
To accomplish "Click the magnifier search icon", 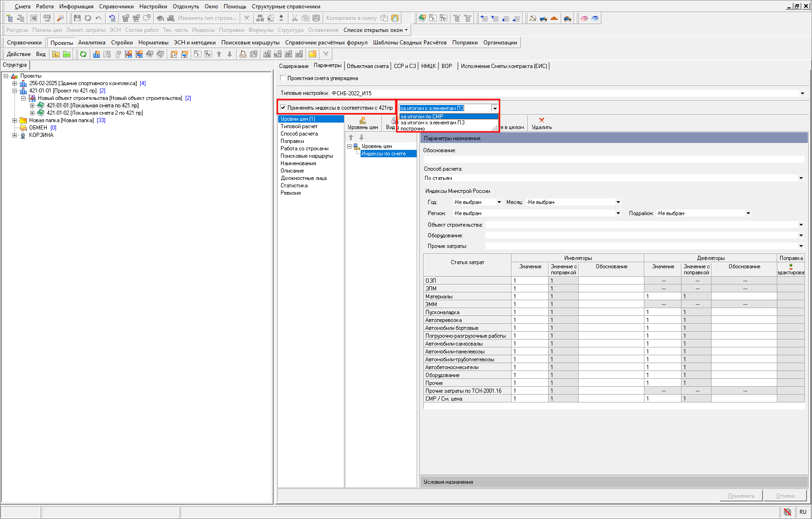I will pyautogui.click(x=60, y=18).
